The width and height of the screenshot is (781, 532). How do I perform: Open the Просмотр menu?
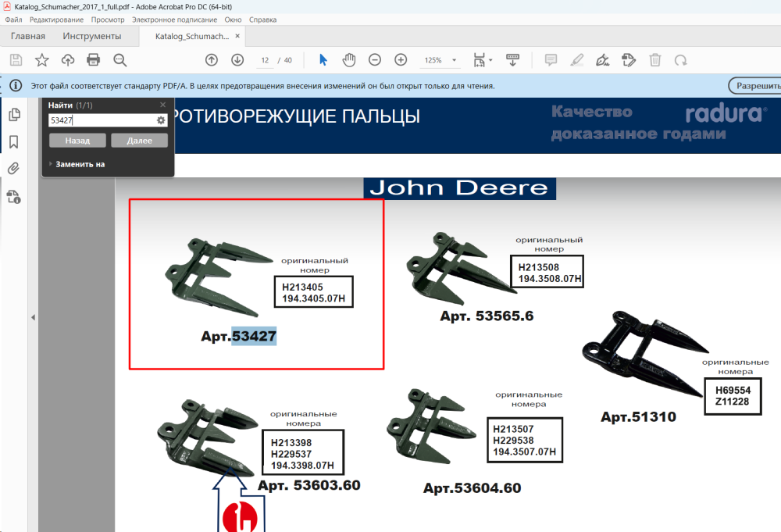coord(108,20)
